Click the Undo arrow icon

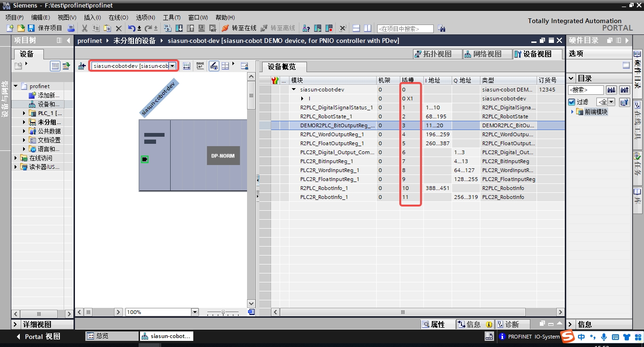coord(132,28)
